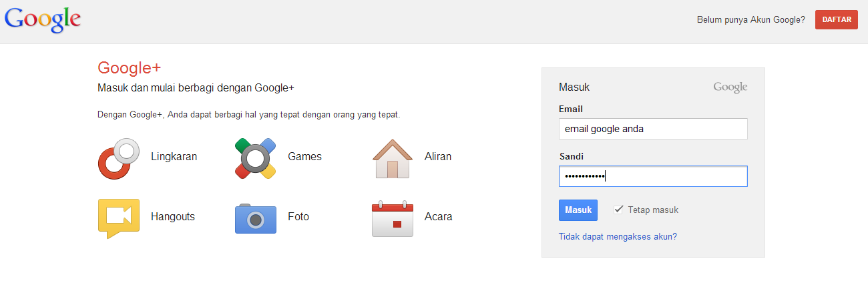Image resolution: width=868 pixels, height=287 pixels.
Task: Click the Foto label
Action: pyautogui.click(x=298, y=217)
